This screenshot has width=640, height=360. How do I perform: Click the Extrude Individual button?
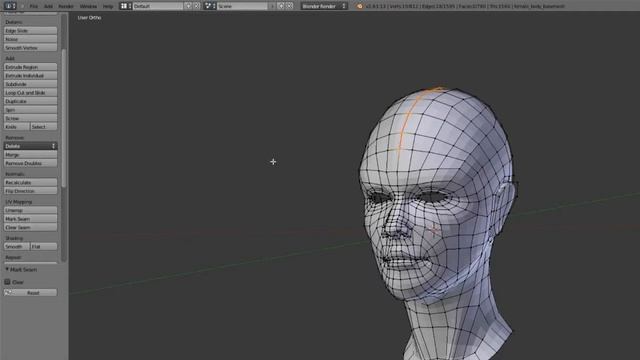[31, 76]
